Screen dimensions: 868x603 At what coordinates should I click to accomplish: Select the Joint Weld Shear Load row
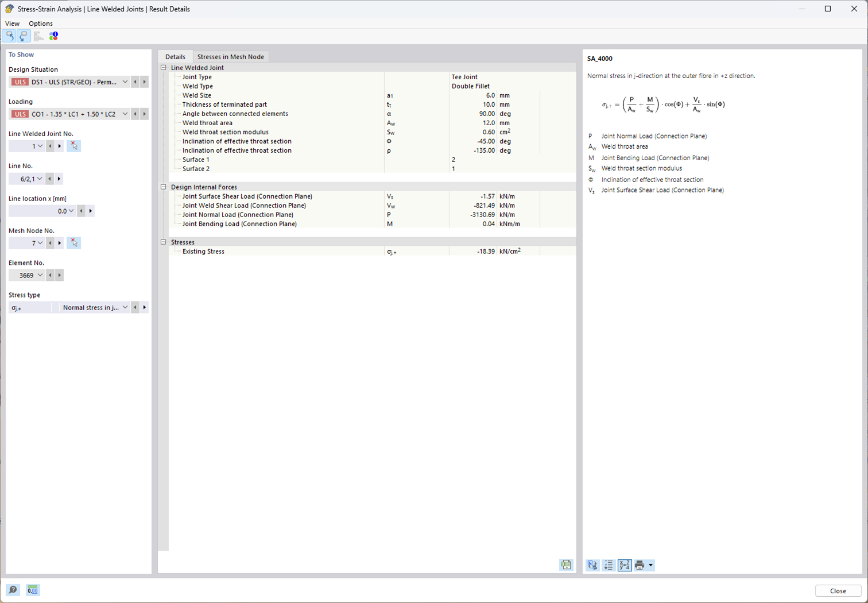(373, 206)
